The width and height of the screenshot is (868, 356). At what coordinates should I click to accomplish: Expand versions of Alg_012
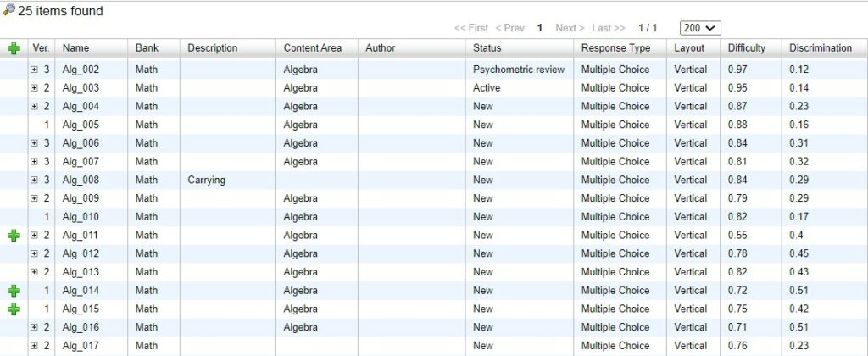click(34, 253)
